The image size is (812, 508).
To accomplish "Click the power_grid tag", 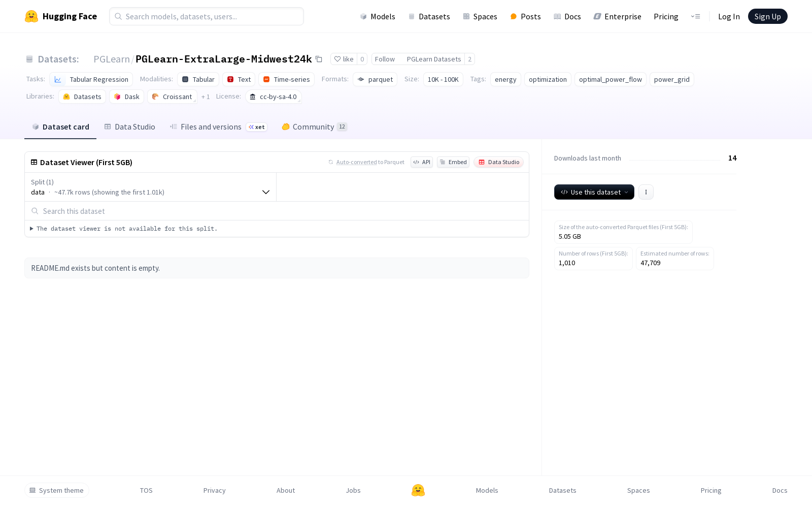I will coord(671,79).
